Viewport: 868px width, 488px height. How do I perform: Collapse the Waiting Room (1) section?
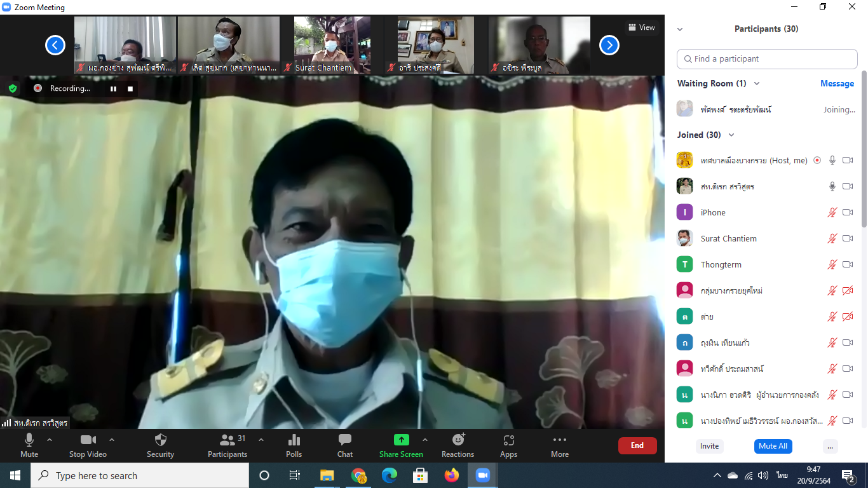(x=756, y=83)
